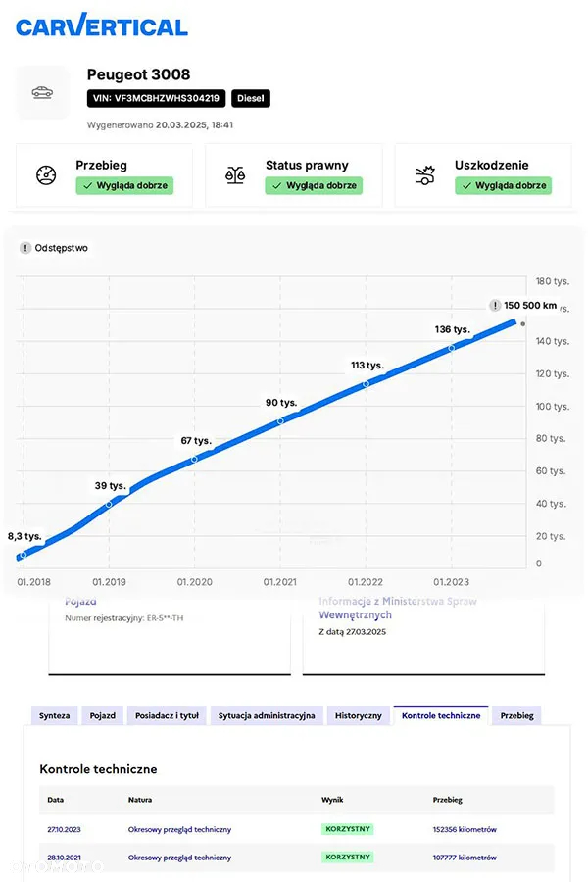Click the Z datą 27.03.2025 text
588x882 pixels.
pos(352,632)
